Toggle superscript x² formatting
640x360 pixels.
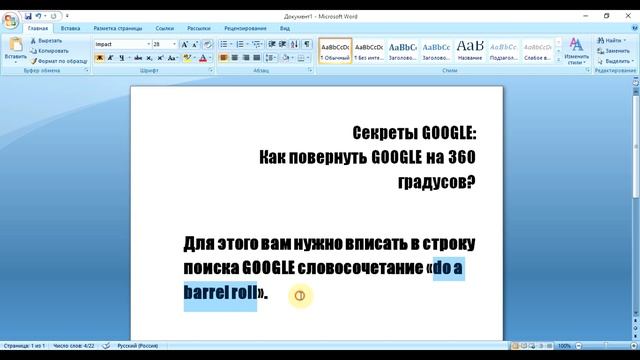pyautogui.click(x=160, y=58)
